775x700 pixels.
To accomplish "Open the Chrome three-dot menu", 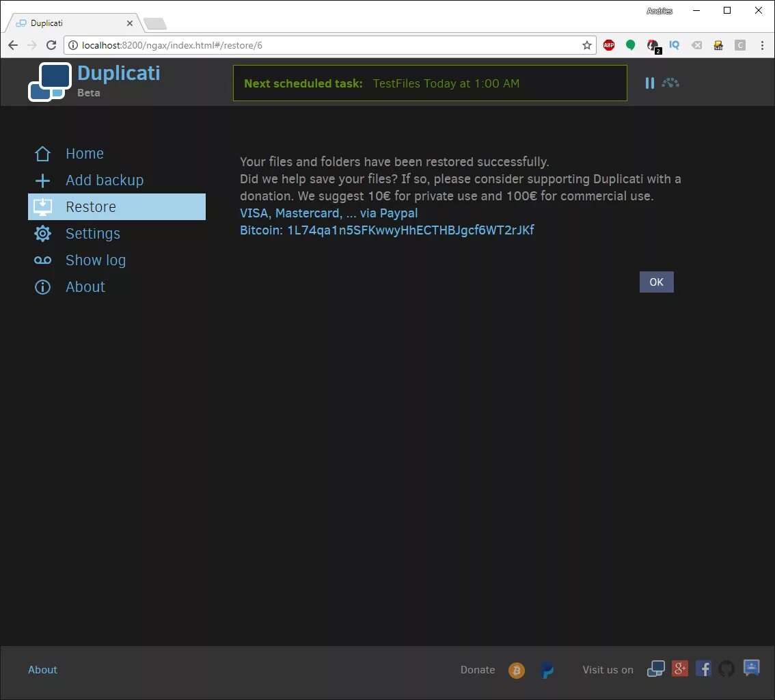I will click(x=762, y=46).
